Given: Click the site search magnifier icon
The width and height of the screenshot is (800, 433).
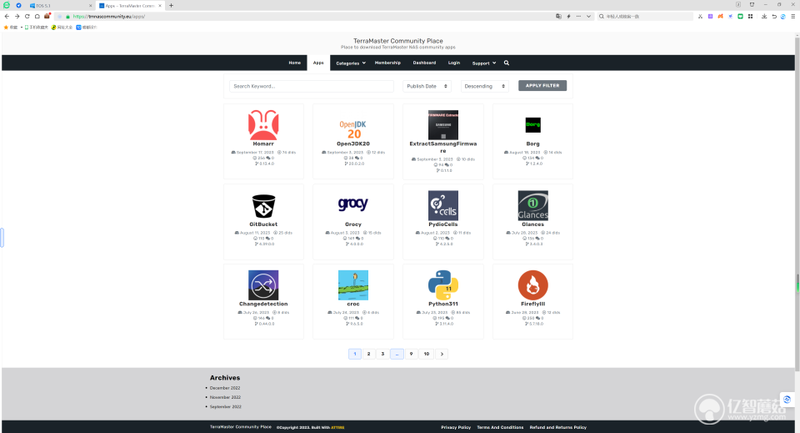Looking at the screenshot, I should click(507, 63).
